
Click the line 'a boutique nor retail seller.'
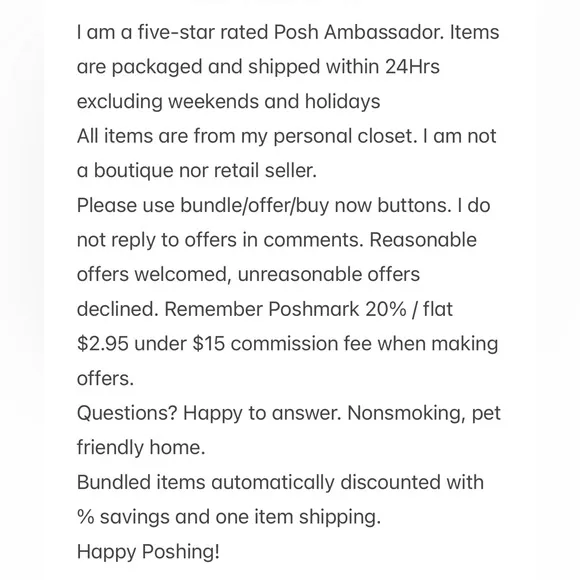(197, 171)
